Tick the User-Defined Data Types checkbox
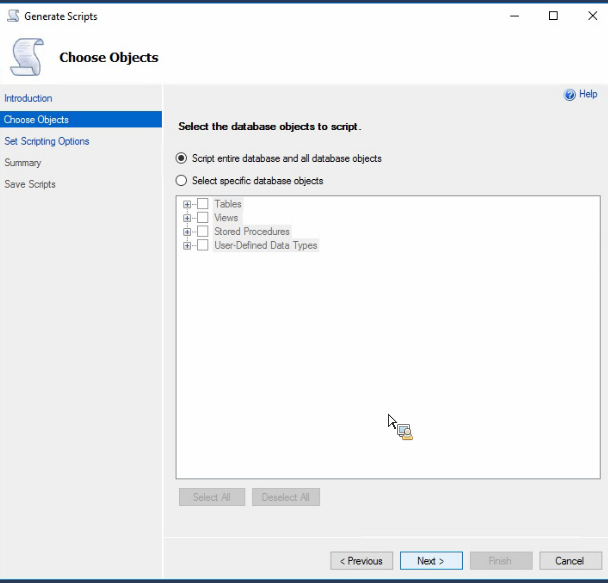The width and height of the screenshot is (608, 583). pos(202,245)
